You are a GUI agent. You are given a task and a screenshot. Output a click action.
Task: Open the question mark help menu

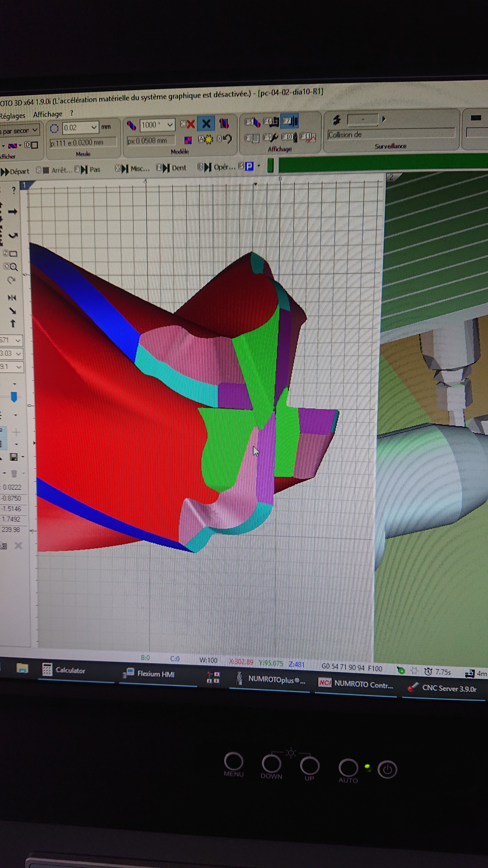pyautogui.click(x=72, y=113)
